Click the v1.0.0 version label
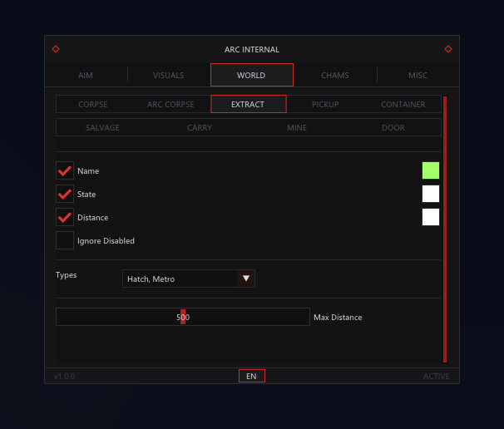Screen dimensions: 504x429 coord(64,377)
